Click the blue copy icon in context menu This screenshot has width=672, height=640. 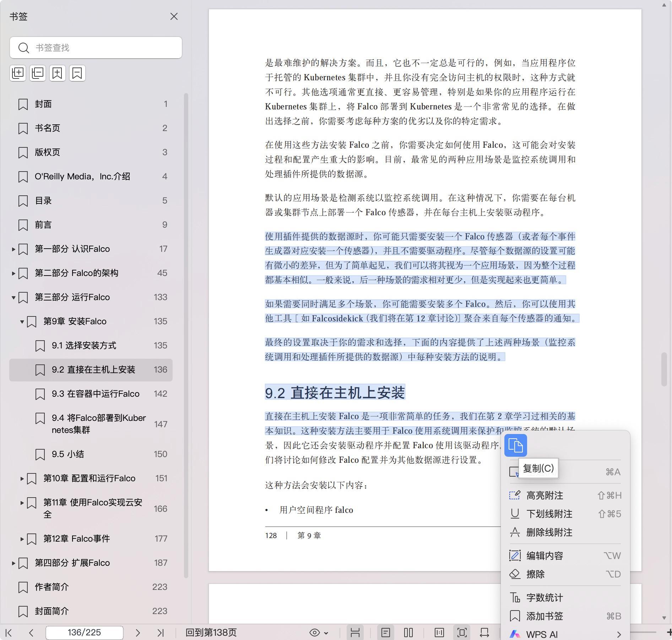click(x=515, y=445)
